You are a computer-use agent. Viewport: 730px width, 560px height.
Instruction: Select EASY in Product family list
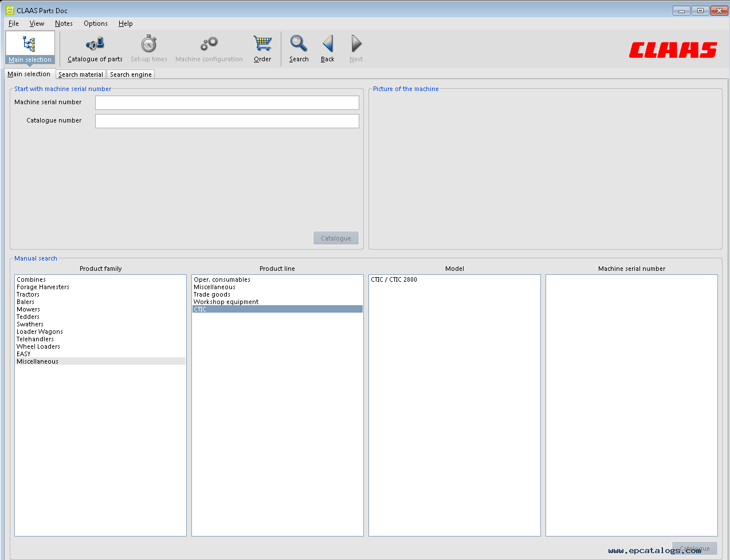(100, 354)
